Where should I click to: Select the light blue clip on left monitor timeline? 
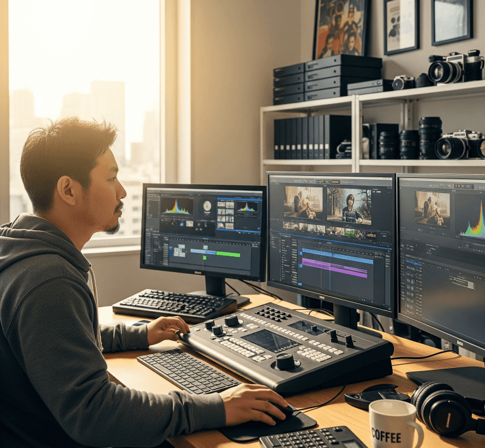[x=203, y=251]
